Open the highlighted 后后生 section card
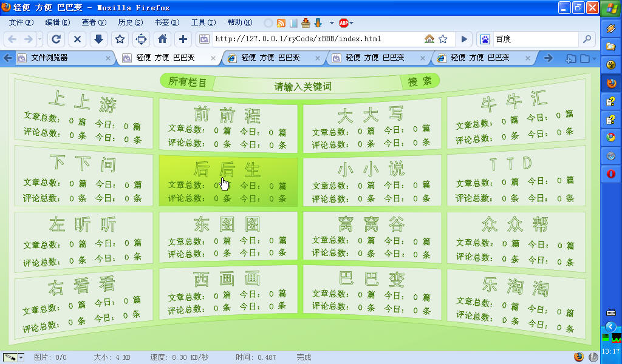Image resolution: width=622 pixels, height=364 pixels. (228, 181)
